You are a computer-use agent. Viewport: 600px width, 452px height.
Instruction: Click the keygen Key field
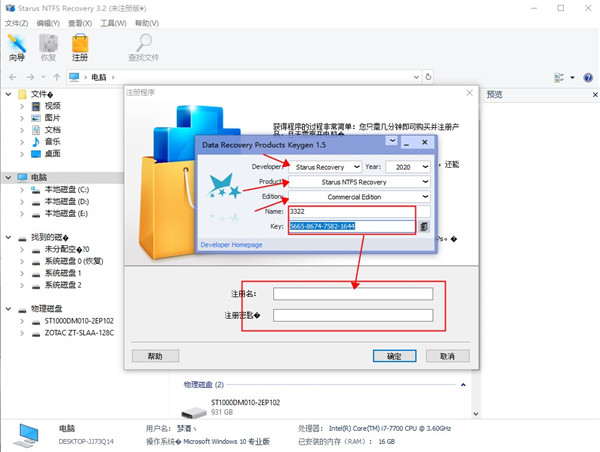[352, 226]
